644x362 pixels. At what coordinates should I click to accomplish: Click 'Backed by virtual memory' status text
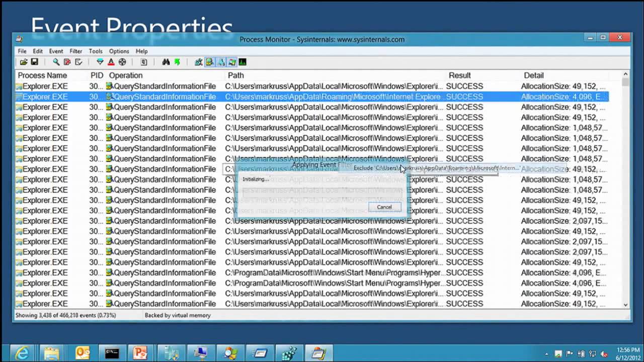click(178, 315)
